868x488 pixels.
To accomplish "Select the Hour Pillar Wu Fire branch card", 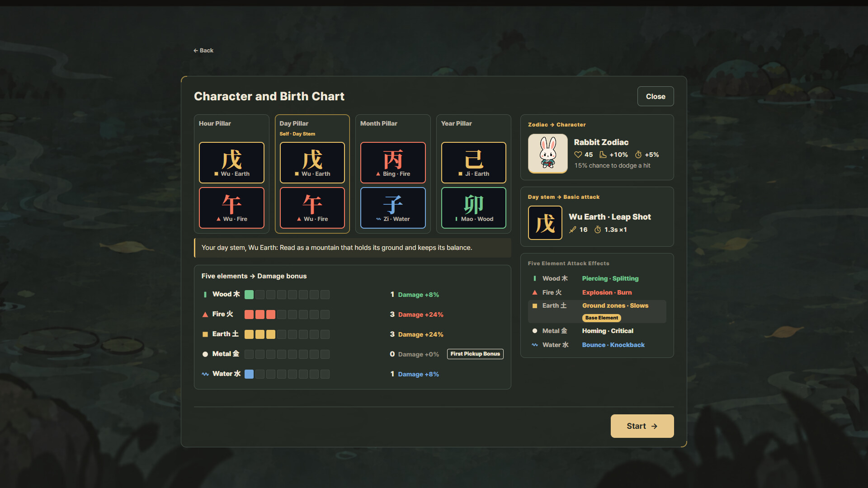I will coord(231,208).
